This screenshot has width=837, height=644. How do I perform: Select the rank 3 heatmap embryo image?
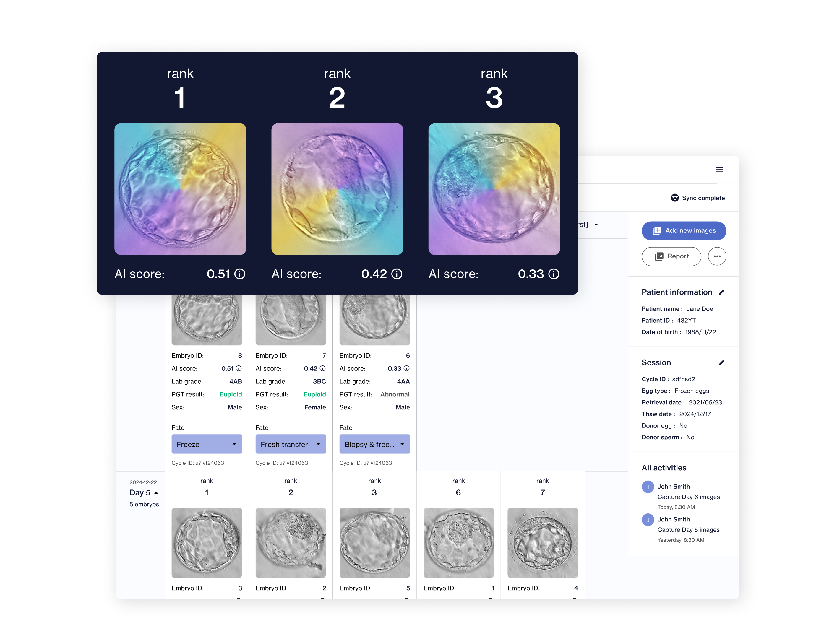click(494, 189)
